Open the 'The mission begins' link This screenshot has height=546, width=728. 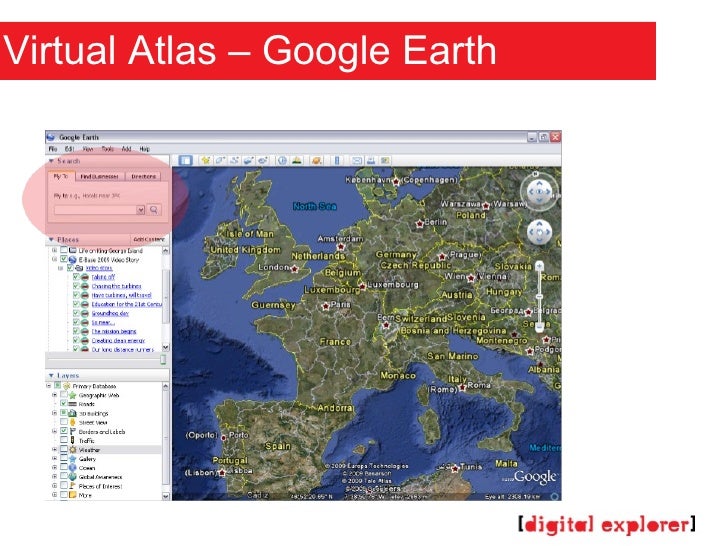point(114,332)
